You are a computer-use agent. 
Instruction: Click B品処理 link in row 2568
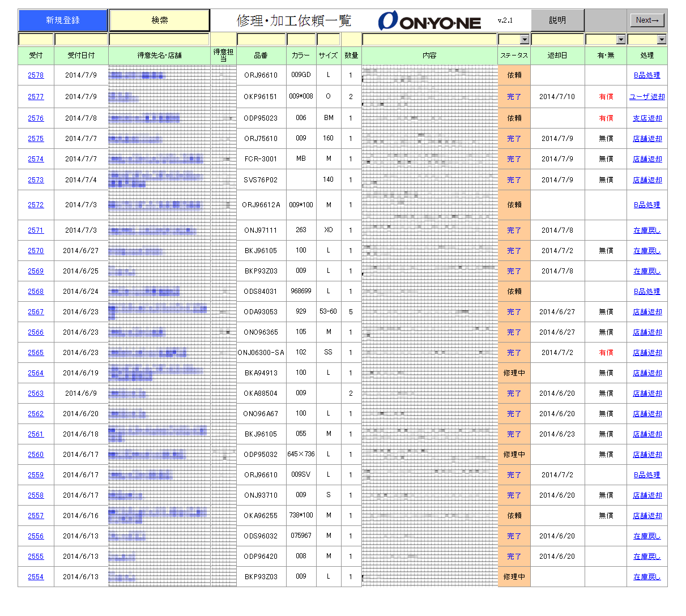point(647,292)
